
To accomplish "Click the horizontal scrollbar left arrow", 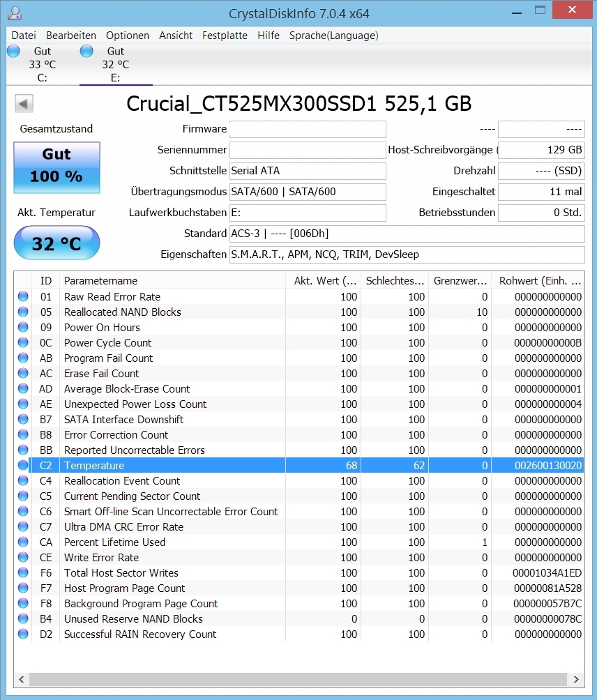I will (22, 679).
